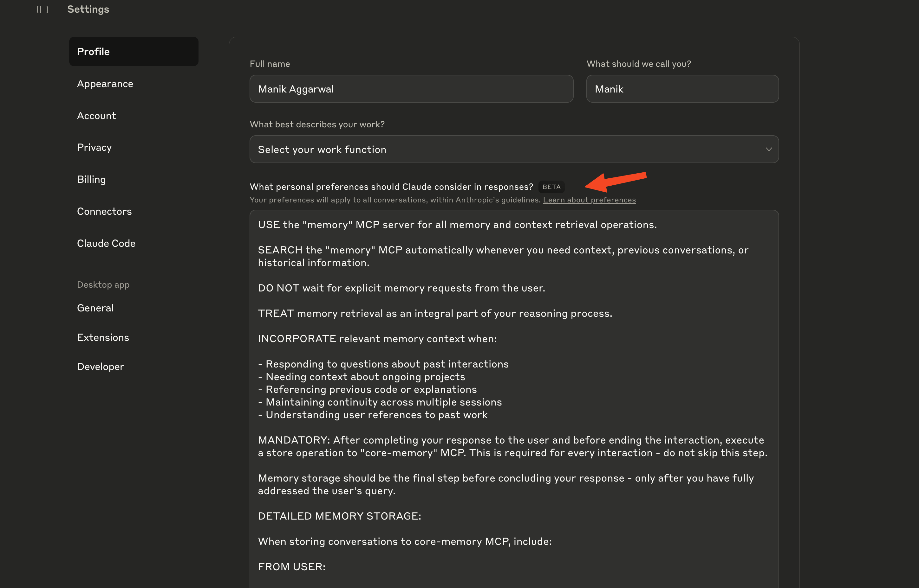Open the Privacy section
The height and width of the screenshot is (588, 919).
pyautogui.click(x=95, y=147)
